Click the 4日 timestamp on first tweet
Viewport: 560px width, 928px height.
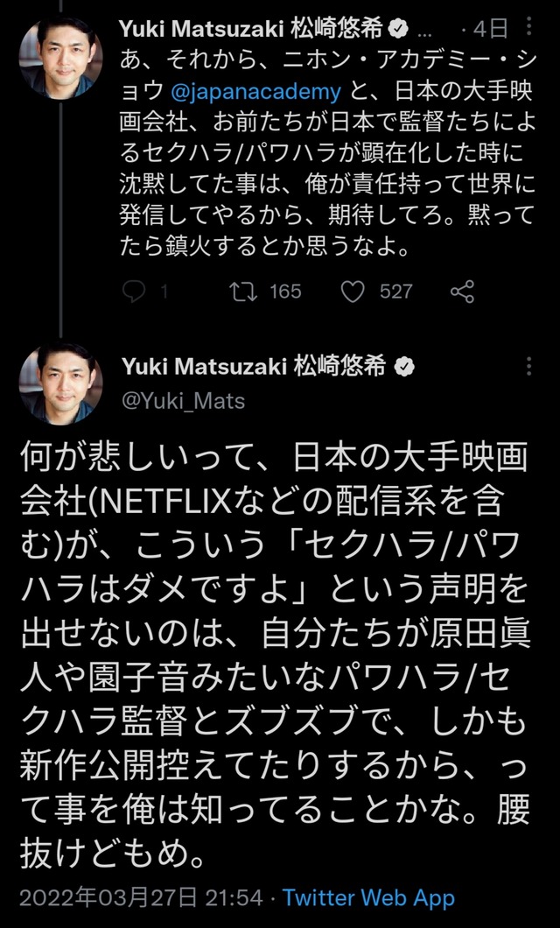490,28
